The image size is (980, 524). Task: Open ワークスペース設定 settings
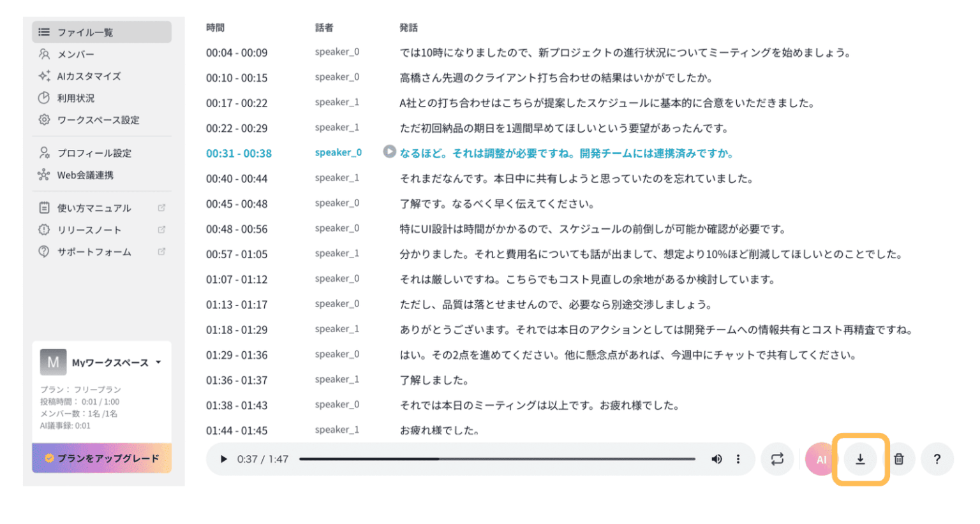coord(98,120)
